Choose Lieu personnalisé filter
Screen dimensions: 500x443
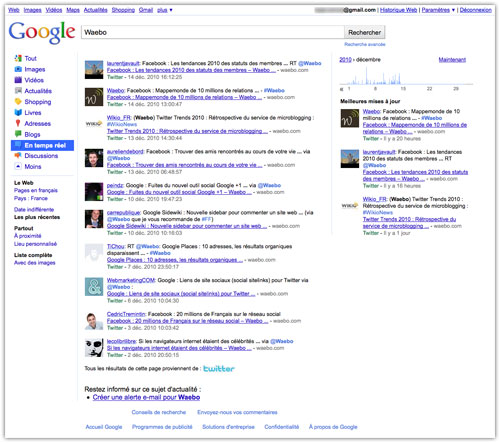35,244
